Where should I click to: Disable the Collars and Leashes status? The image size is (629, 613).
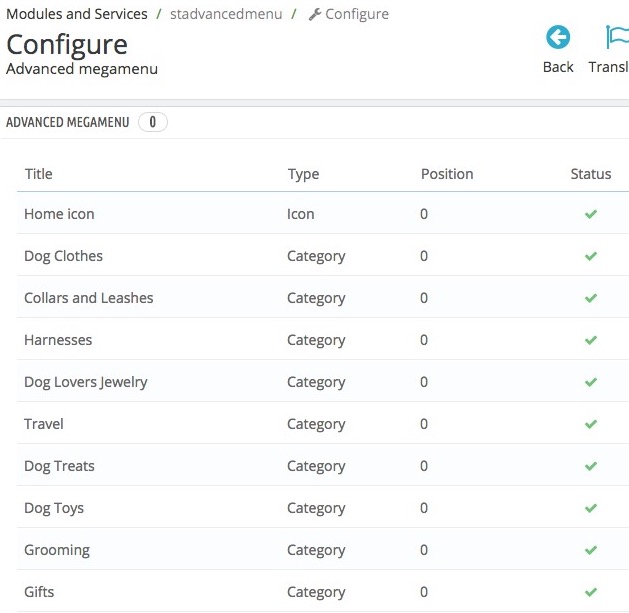[591, 298]
